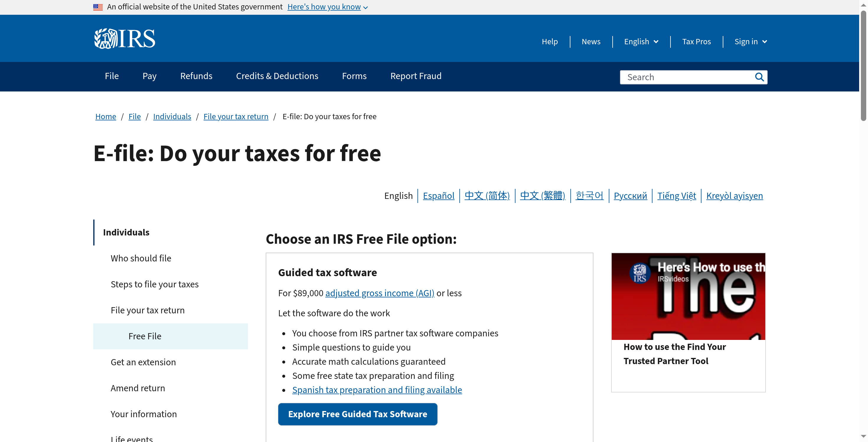Open the Refunds menu item
This screenshot has height=442, width=868.
coord(196,76)
